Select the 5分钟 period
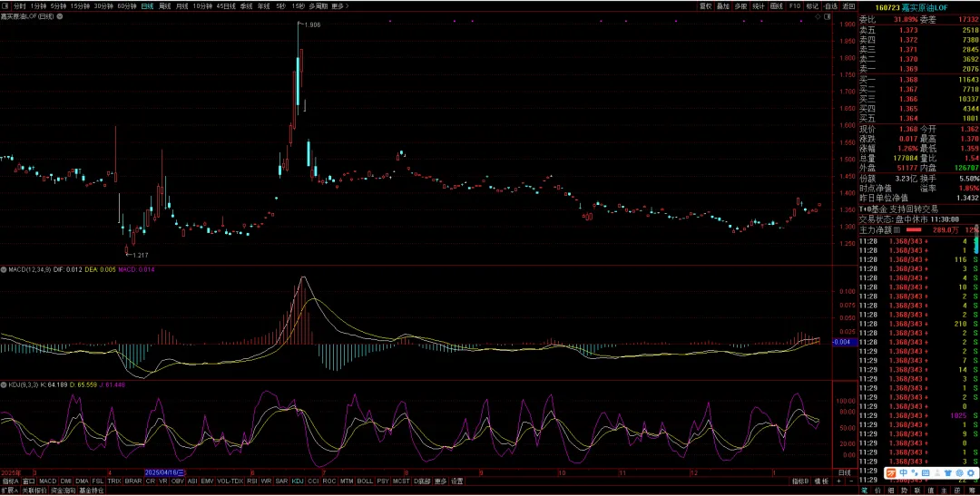The width and height of the screenshot is (980, 496). [58, 5]
